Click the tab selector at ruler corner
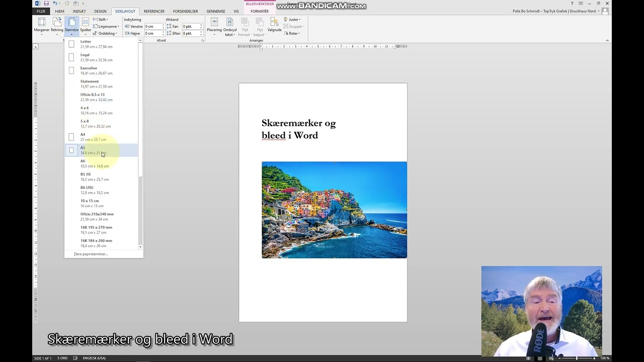Image resolution: width=644 pixels, height=362 pixels. [x=36, y=46]
